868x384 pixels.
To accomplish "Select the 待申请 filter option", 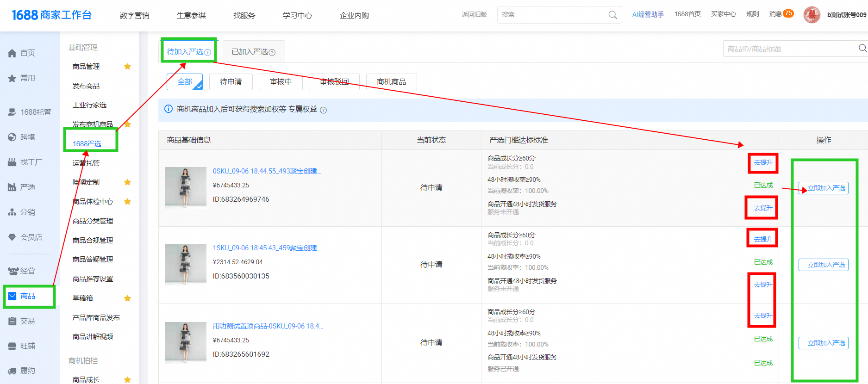I will point(231,82).
